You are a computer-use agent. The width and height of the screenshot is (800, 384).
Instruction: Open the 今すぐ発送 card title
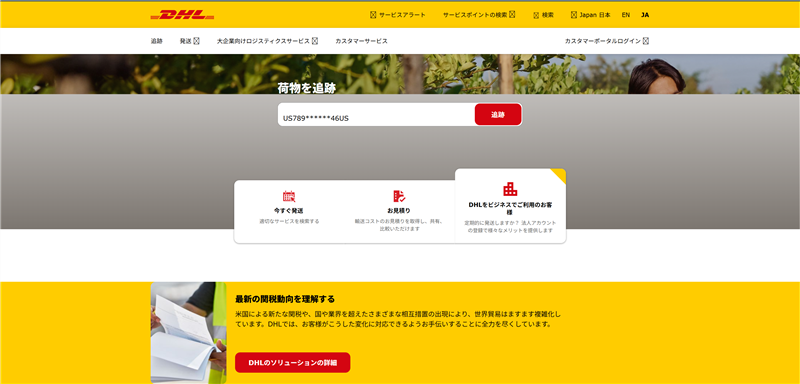pyautogui.click(x=289, y=211)
